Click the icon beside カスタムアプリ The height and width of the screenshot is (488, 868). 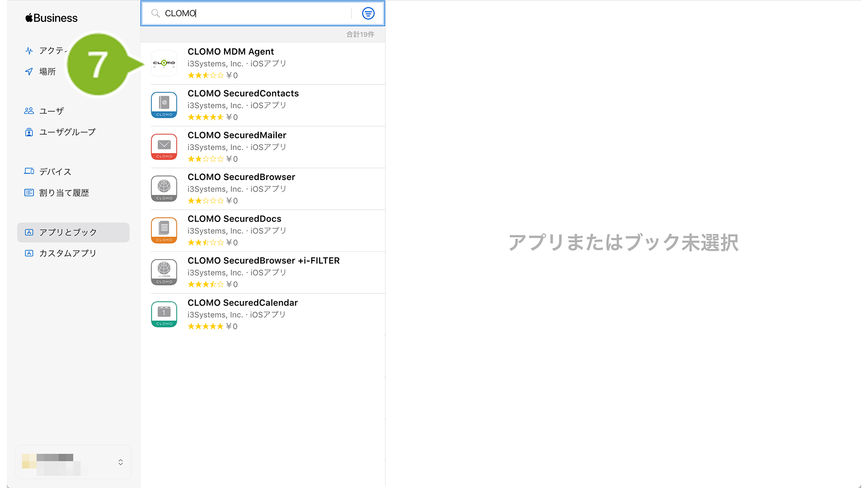pos(29,253)
